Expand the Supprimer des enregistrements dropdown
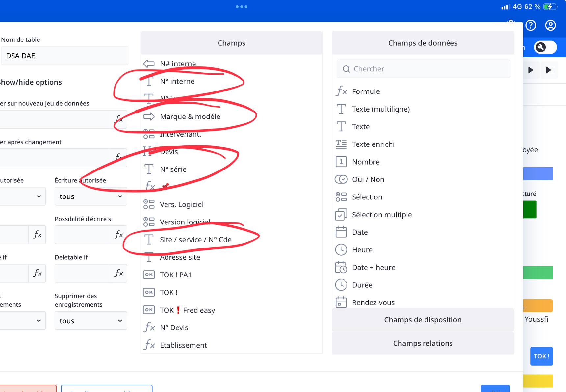 tap(91, 321)
